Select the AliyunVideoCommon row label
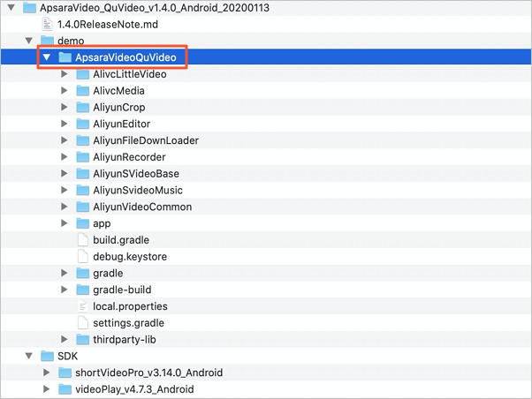 pos(142,207)
